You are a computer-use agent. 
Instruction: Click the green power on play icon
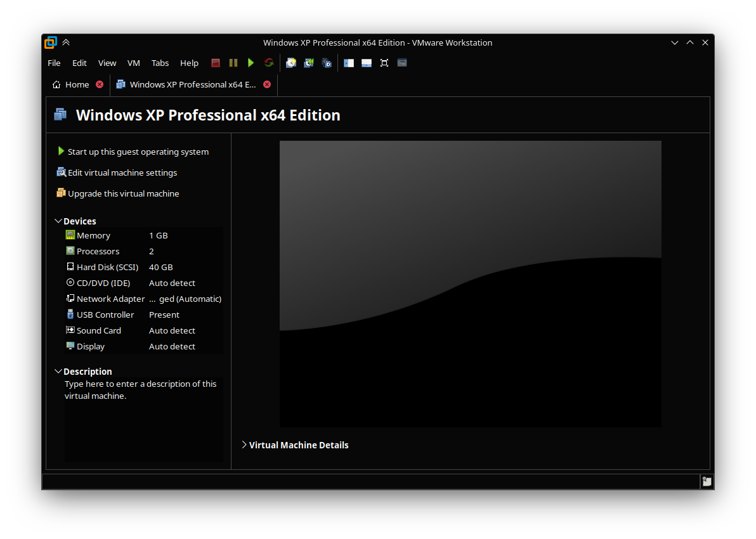point(251,63)
